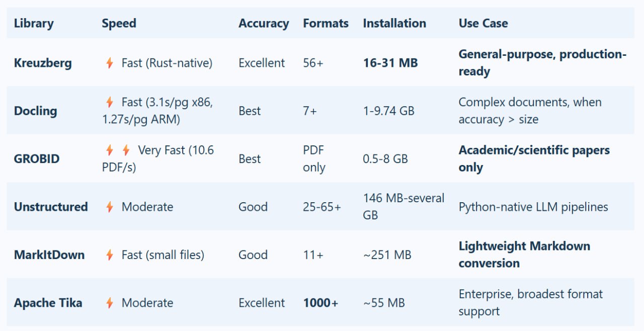Screen dimensions: 644x331
Task: Select the Installation column header
Action: pos(394,23)
